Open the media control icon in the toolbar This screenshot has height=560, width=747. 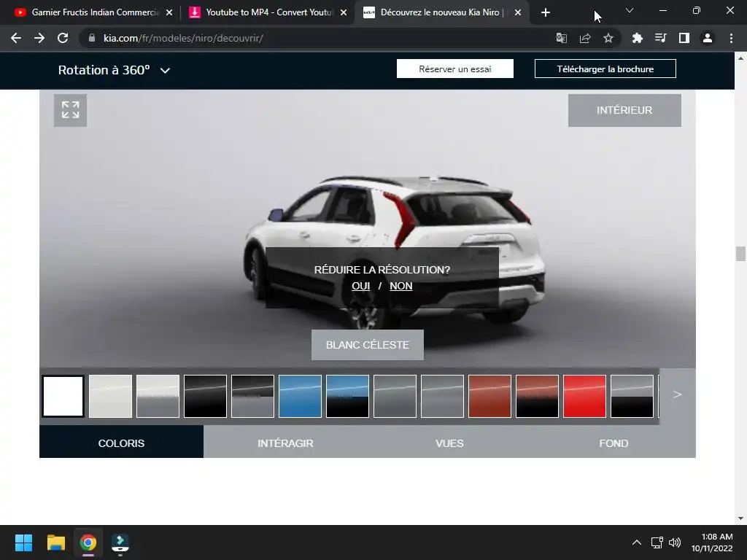coord(660,38)
